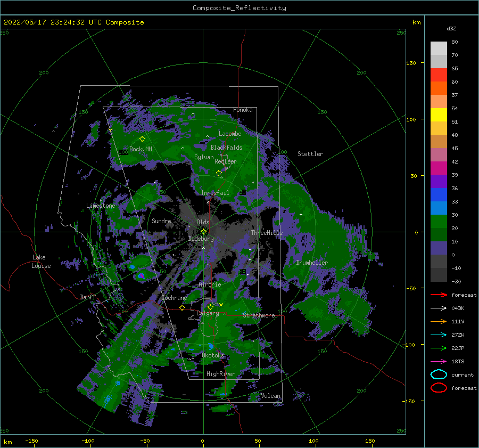Click the 80 dBZ legend value
The image size is (479, 448).
coord(455,42)
